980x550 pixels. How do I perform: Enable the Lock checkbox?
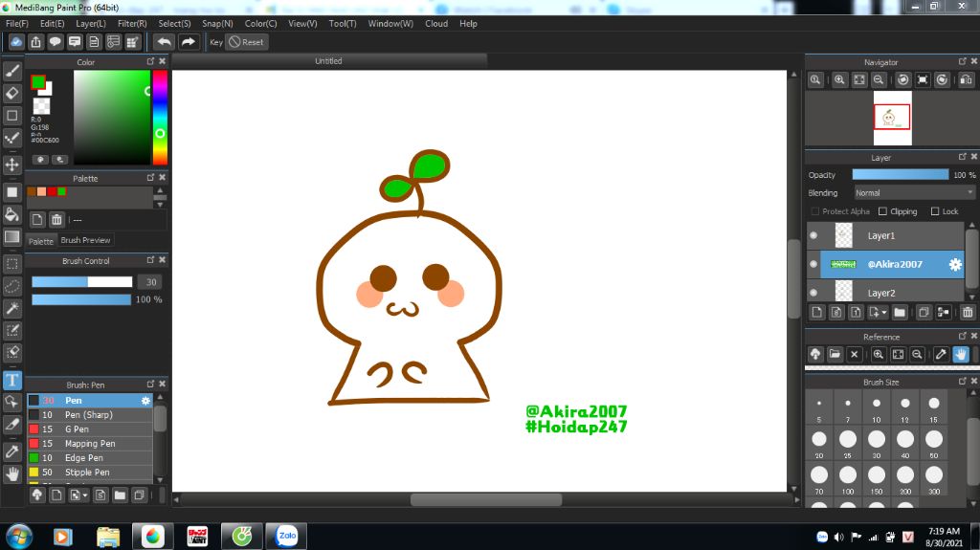tap(935, 211)
